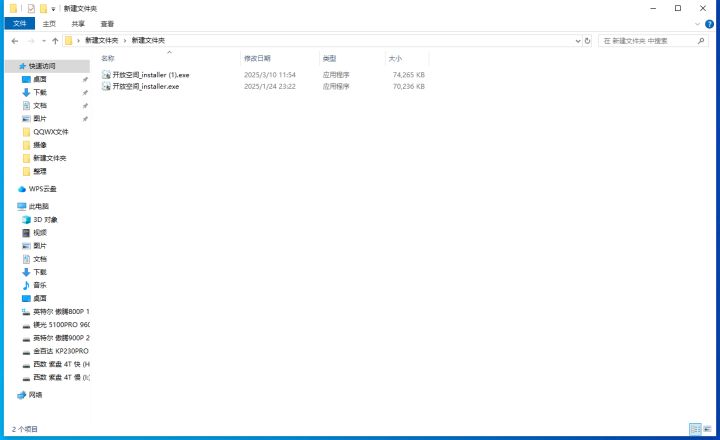Click the file name 开放空间_installer.exe
This screenshot has width=720, height=440.
pyautogui.click(x=146, y=86)
